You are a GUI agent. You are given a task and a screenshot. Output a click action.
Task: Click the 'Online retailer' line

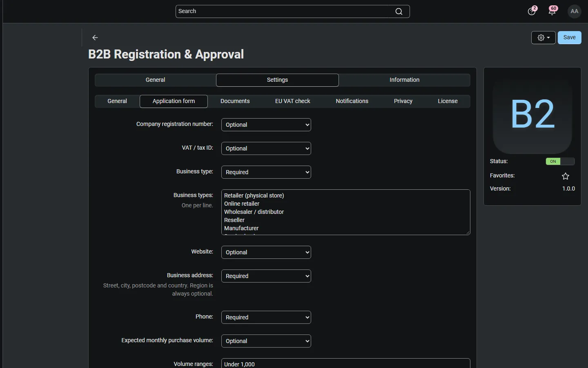[x=242, y=204]
